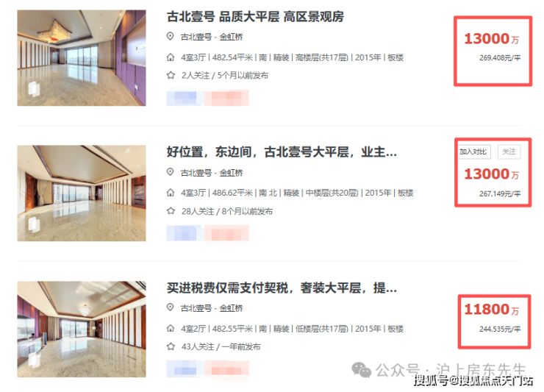The height and width of the screenshot is (392, 544).
Task: Click location pin icon of first listing
Action: [170, 36]
